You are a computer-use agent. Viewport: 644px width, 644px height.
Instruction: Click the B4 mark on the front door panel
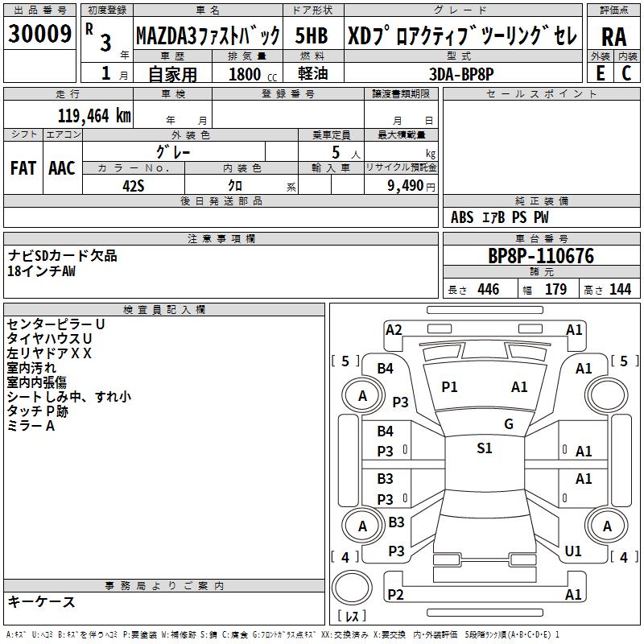385,431
